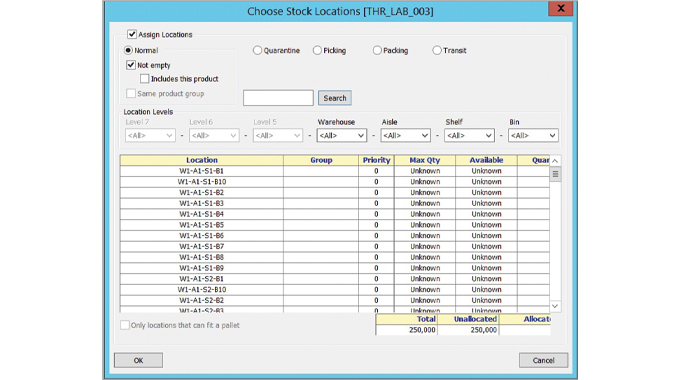The image size is (680, 380).
Task: Select location row W1-A1-S1-B10
Action: (335, 182)
